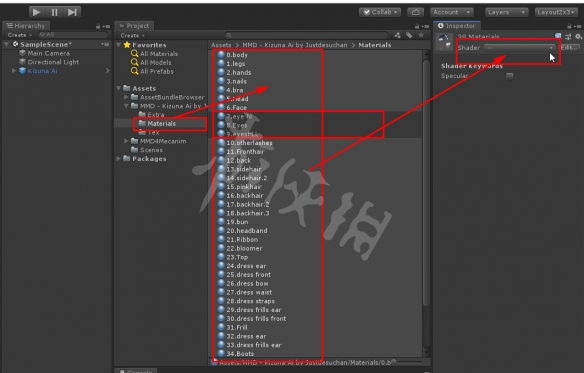Expand the MMD4Mecanim folder

126,141
